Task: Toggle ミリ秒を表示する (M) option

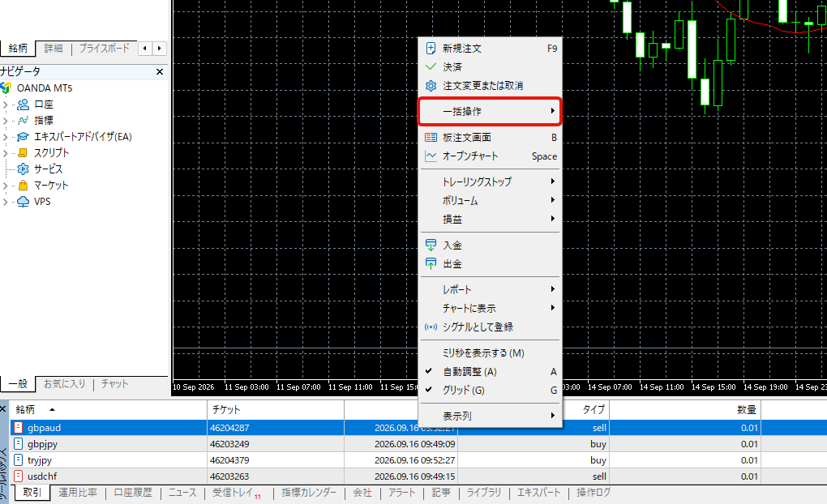Action: [490, 353]
